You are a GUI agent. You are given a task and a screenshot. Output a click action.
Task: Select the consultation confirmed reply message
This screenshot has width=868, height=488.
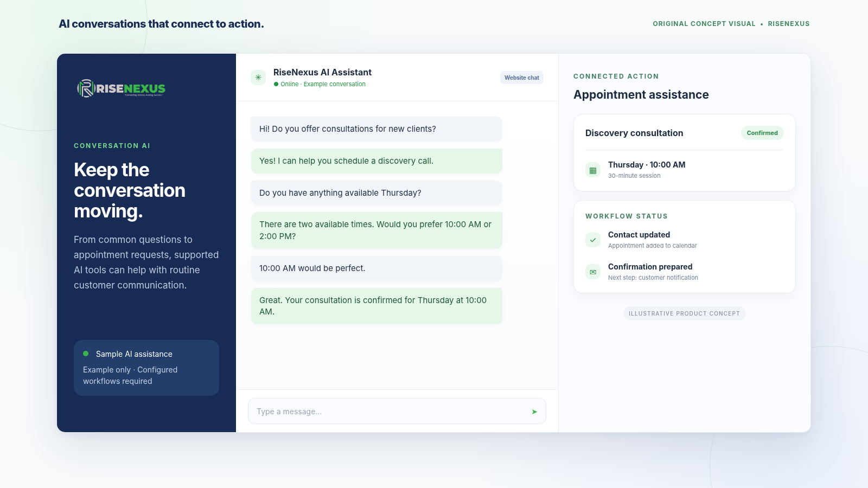pyautogui.click(x=376, y=306)
